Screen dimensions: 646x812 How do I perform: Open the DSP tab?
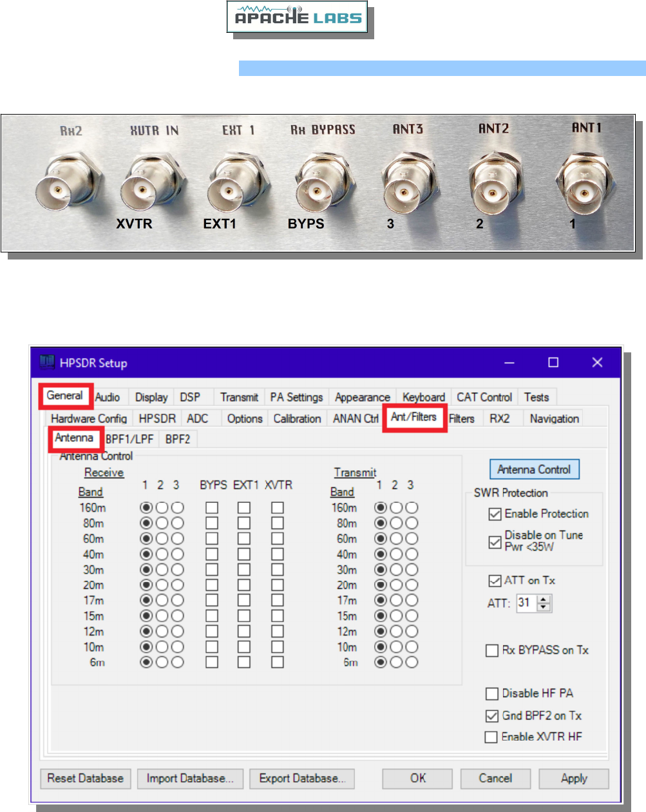point(190,397)
